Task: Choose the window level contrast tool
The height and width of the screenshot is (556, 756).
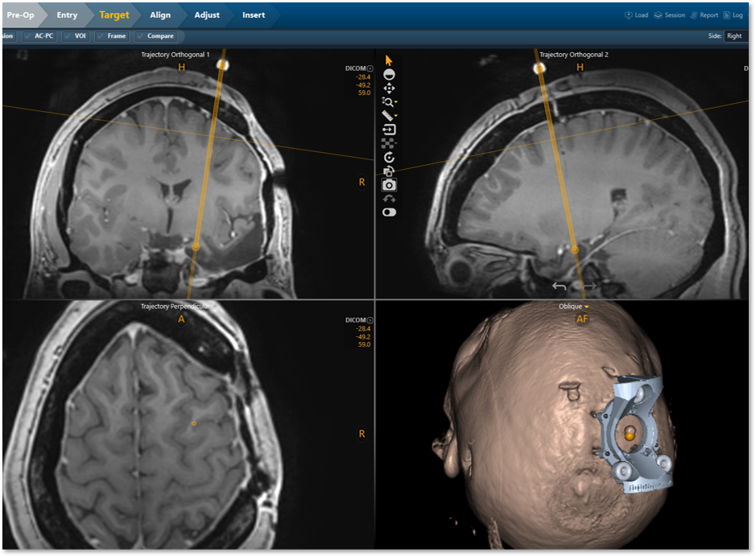Action: click(x=389, y=75)
